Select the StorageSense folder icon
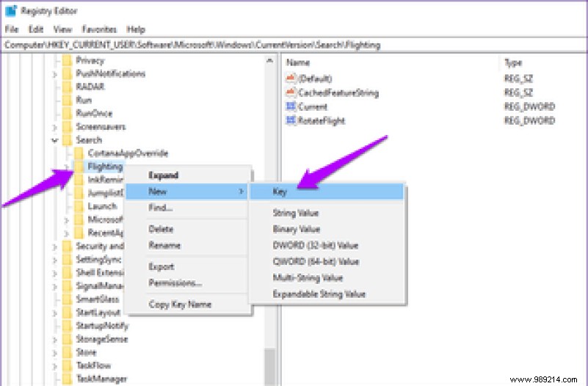Image resolution: width=588 pixels, height=386 pixels. [x=67, y=339]
